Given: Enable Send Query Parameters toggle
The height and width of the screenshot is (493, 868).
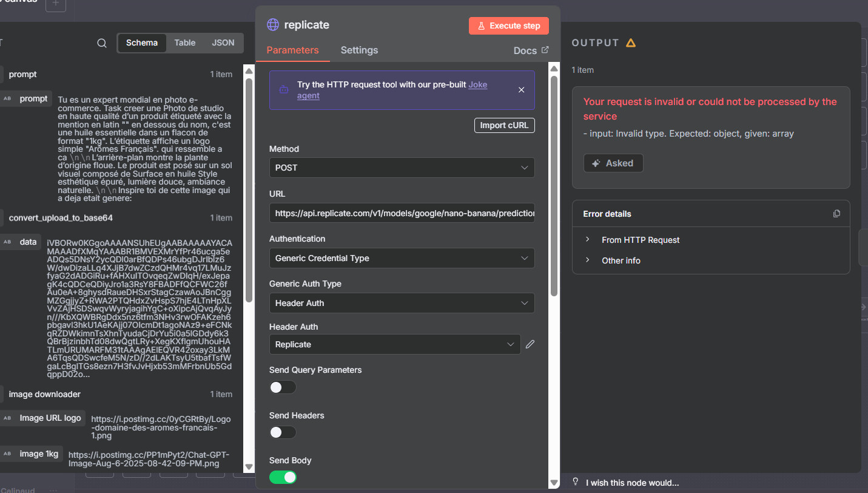Looking at the screenshot, I should [283, 387].
